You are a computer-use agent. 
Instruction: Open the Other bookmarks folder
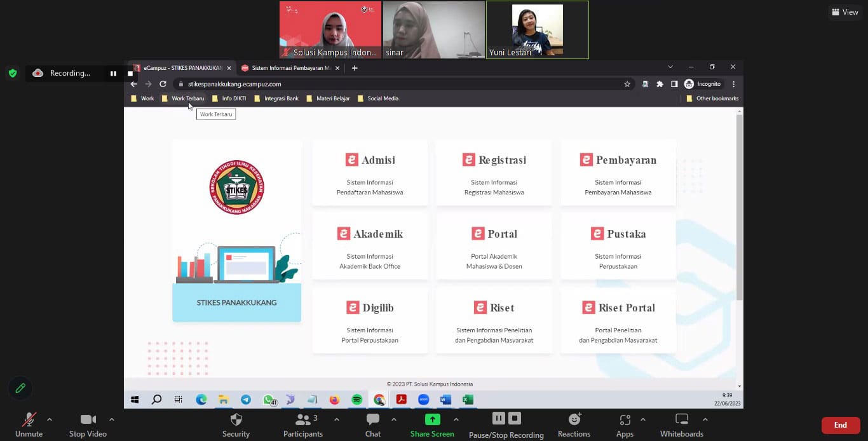click(712, 98)
